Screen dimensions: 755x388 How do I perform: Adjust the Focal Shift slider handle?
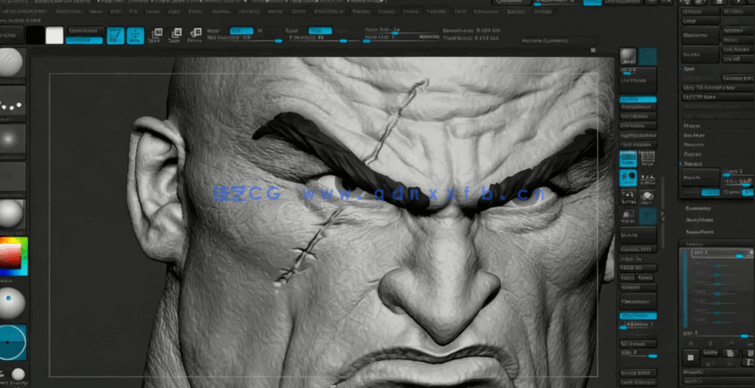pos(395,33)
